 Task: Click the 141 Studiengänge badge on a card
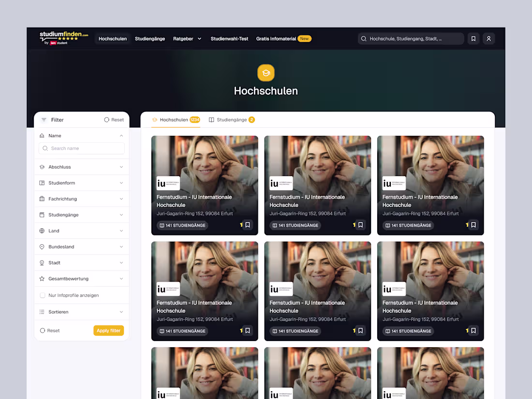(182, 225)
